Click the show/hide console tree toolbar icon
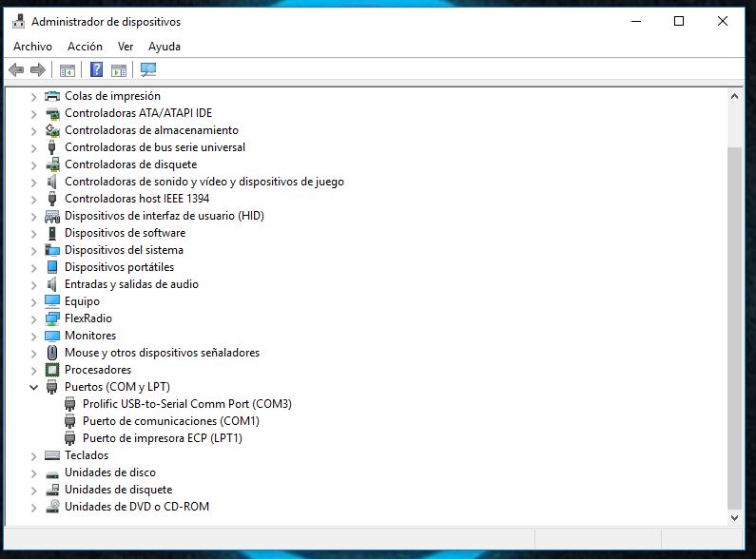The height and width of the screenshot is (559, 756). 67,69
